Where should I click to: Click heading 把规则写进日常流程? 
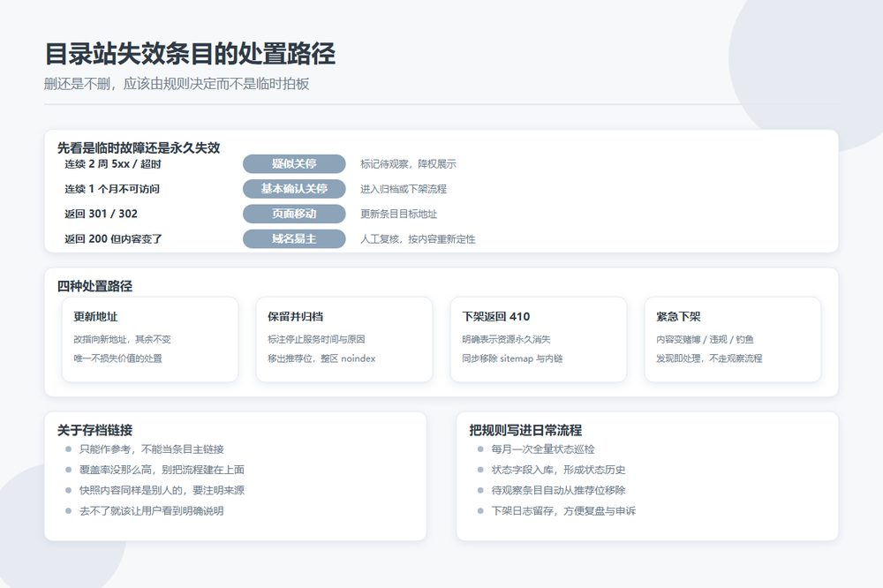click(525, 430)
